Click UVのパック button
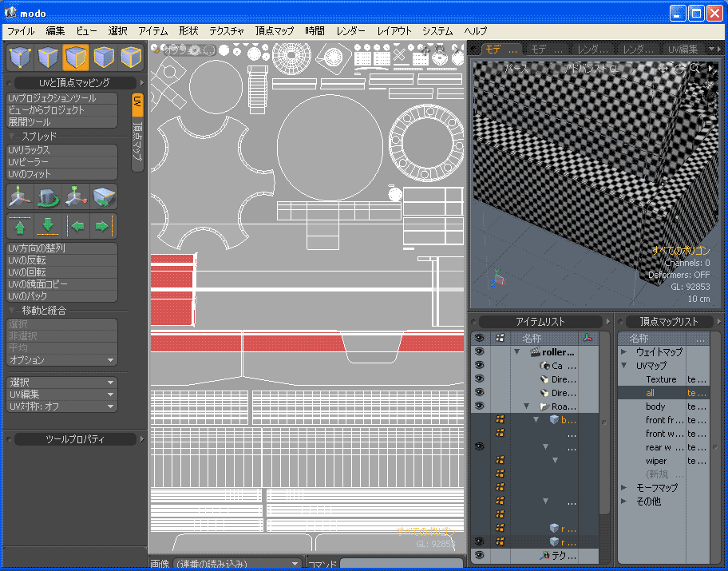The height and width of the screenshot is (571, 728). [x=61, y=296]
